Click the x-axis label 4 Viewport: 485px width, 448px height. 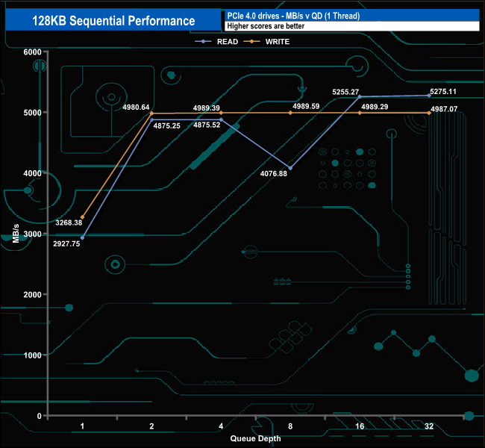tap(221, 426)
